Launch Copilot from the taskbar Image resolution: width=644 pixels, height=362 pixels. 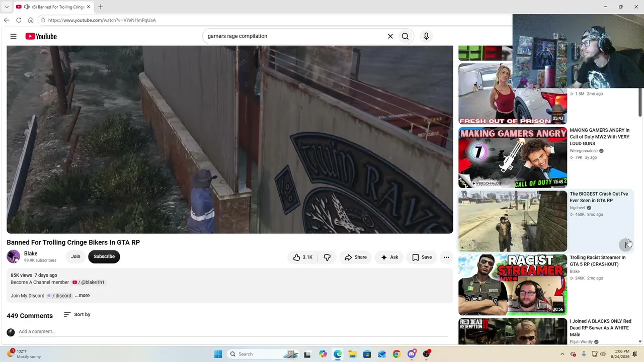point(323,354)
